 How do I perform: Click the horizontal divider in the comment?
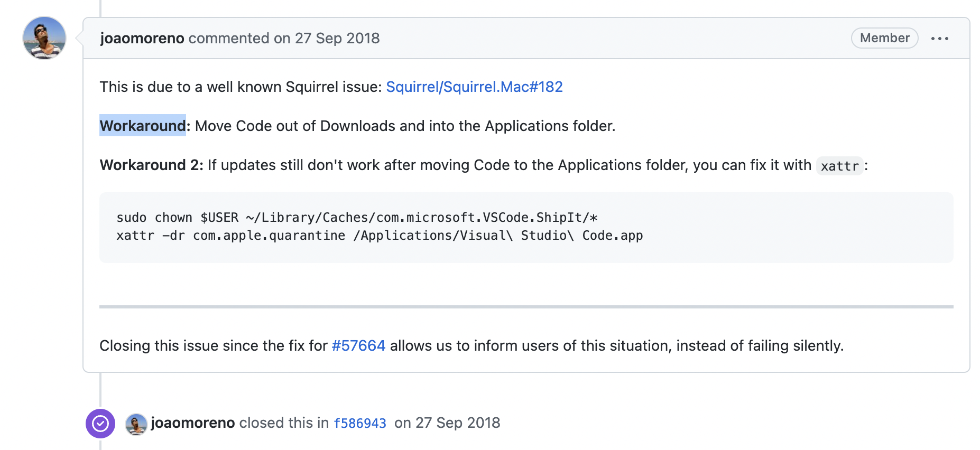point(526,306)
